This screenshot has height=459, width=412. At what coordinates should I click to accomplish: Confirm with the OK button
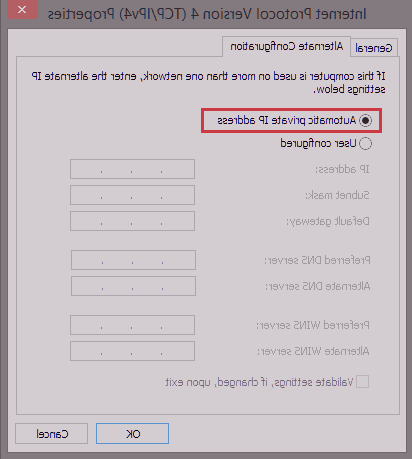132,434
